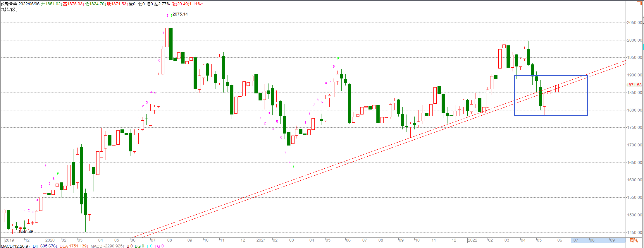Click the low price 低1824.70 value
This screenshot has height=248, width=644.
pyautogui.click(x=96, y=4)
